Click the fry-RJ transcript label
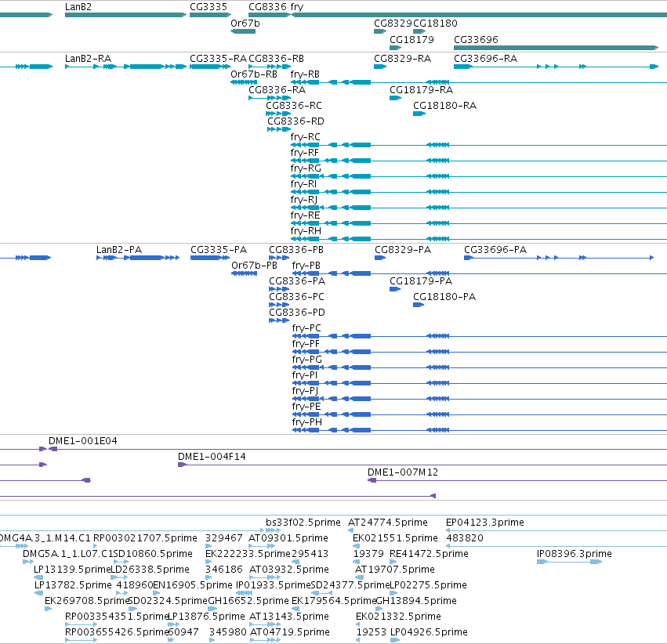This screenshot has height=644, width=667. (x=304, y=200)
